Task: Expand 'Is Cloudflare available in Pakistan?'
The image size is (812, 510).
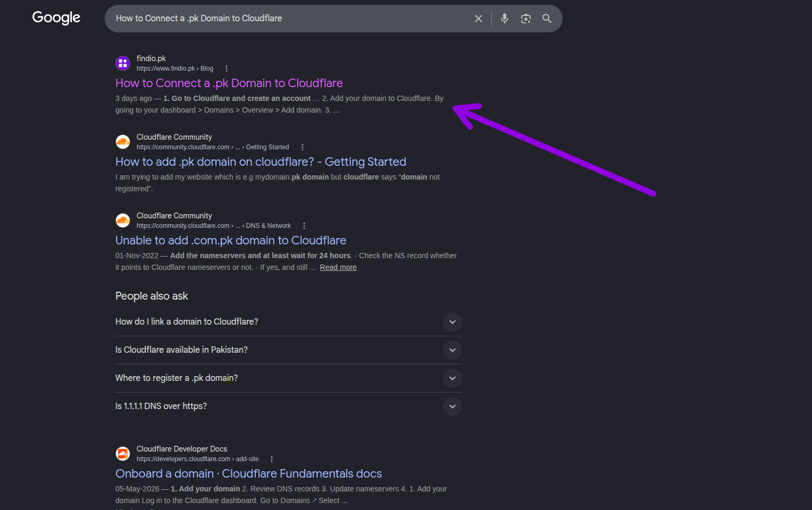Action: [289, 350]
